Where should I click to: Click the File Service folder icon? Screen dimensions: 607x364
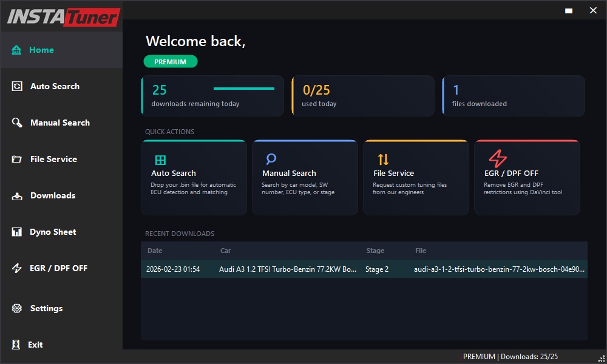[x=16, y=159]
